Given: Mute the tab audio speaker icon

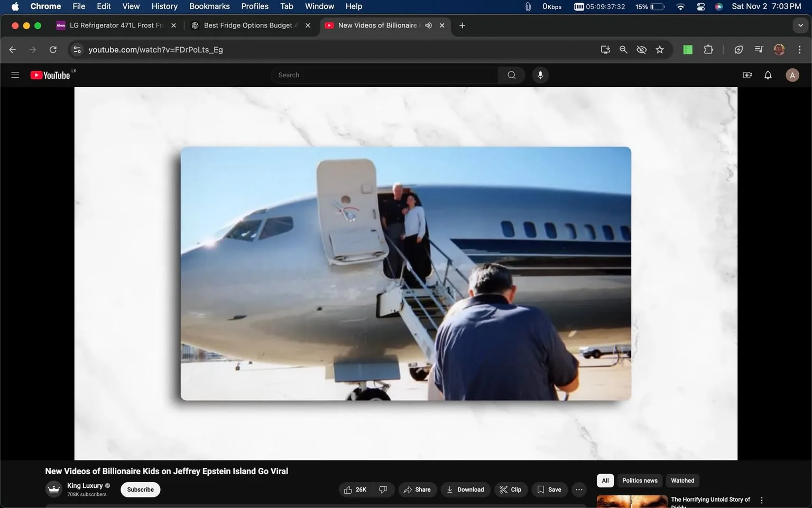Looking at the screenshot, I should [x=428, y=25].
